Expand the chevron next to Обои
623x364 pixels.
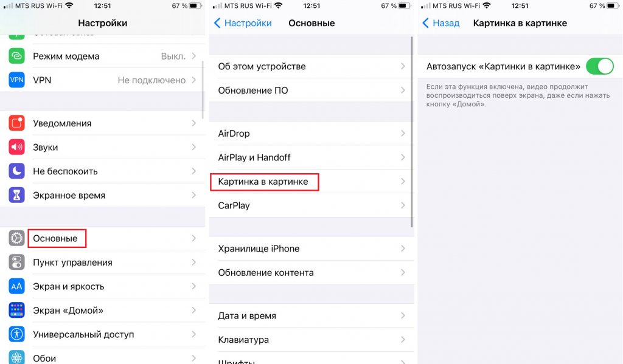click(x=194, y=358)
